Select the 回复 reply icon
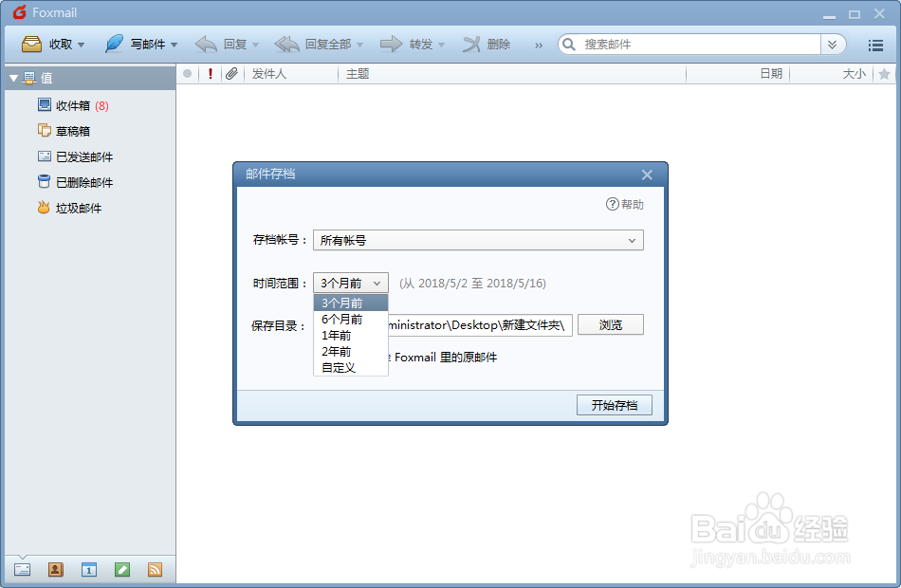The image size is (901, 588). point(206,44)
